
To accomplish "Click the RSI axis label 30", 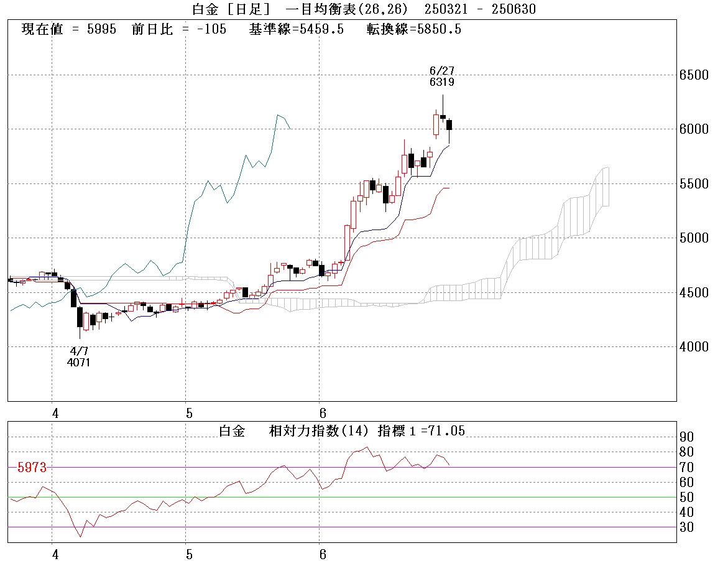I will point(687,527).
